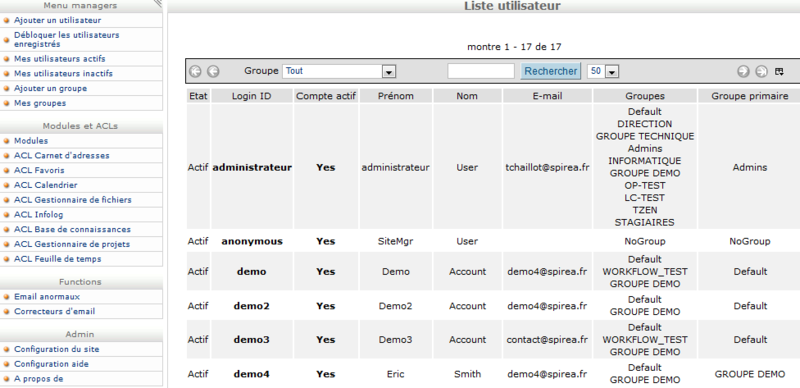Open Ajouter un groupe

click(x=51, y=88)
